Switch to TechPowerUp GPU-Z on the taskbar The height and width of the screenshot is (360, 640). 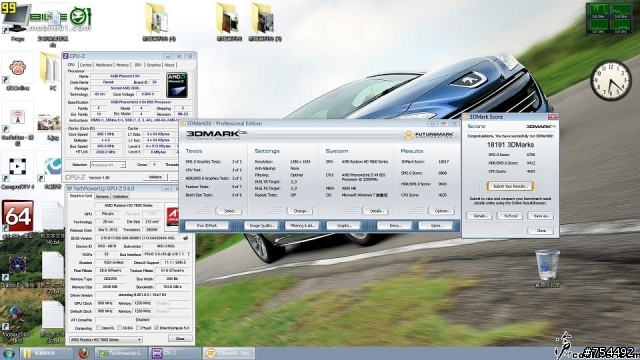click(x=121, y=353)
